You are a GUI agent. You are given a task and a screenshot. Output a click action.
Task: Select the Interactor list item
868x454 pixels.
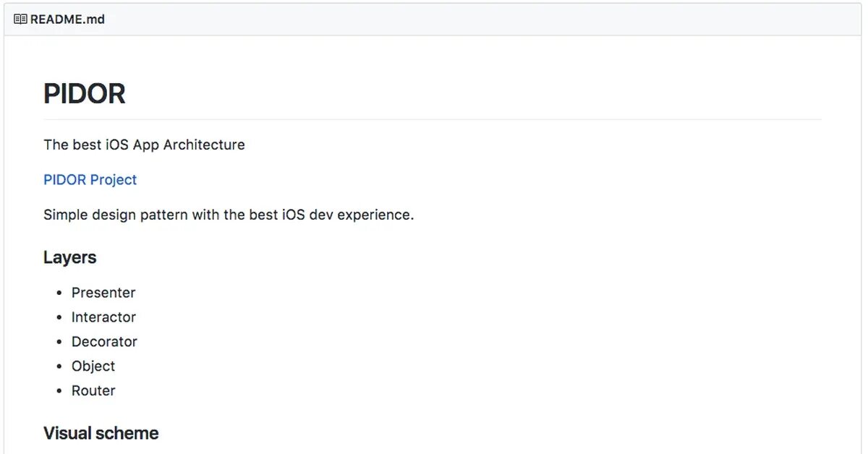click(x=103, y=317)
